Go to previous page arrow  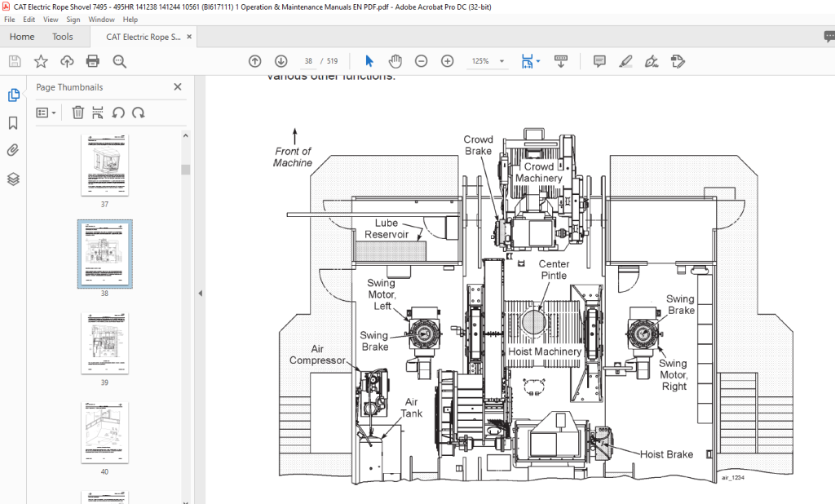point(255,61)
